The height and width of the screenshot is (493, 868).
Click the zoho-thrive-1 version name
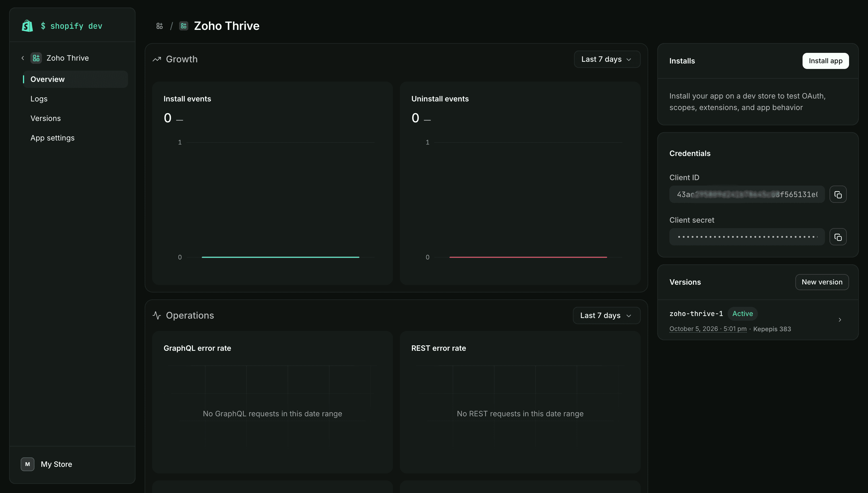coord(696,313)
